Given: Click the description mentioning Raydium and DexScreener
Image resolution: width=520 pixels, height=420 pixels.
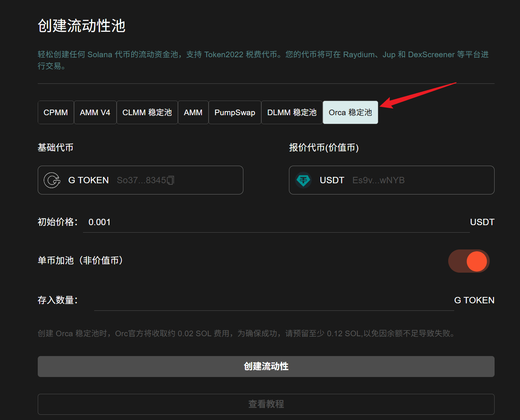Looking at the screenshot, I should click(x=263, y=60).
